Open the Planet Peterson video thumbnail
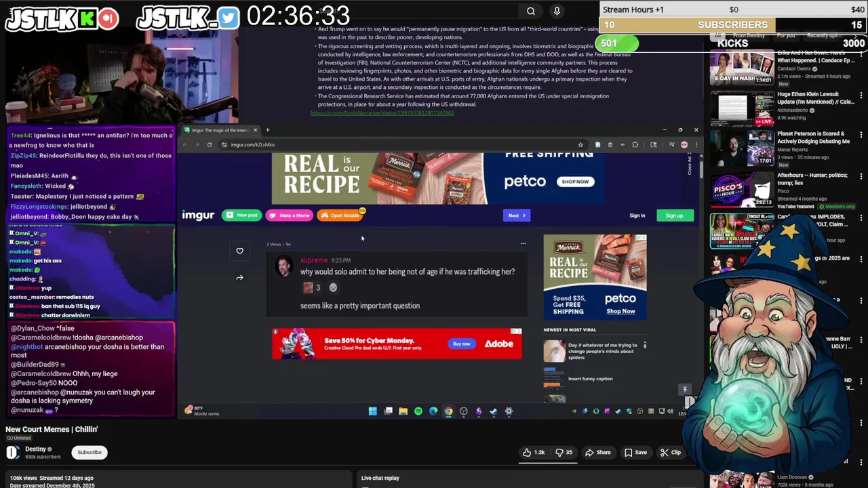The image size is (868, 488). click(742, 148)
